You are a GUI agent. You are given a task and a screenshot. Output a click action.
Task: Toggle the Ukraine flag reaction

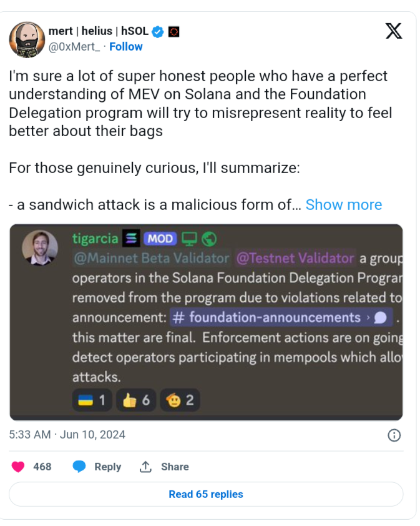click(x=92, y=400)
